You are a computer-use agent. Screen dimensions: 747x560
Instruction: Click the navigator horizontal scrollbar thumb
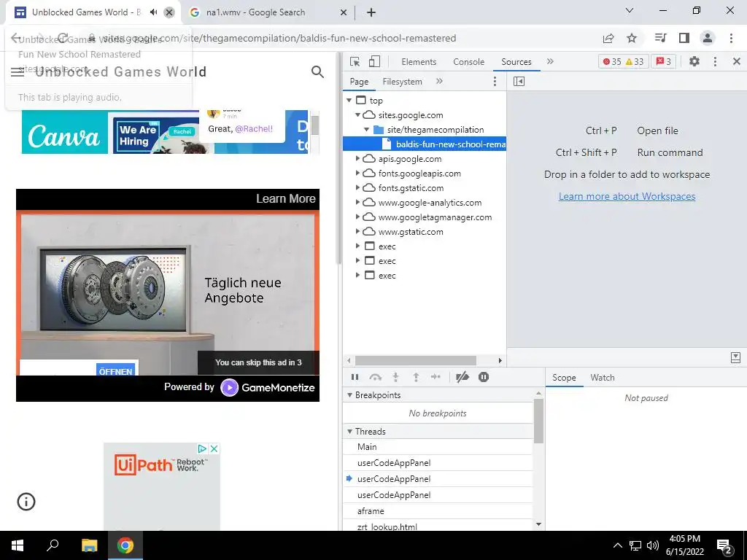(415, 360)
